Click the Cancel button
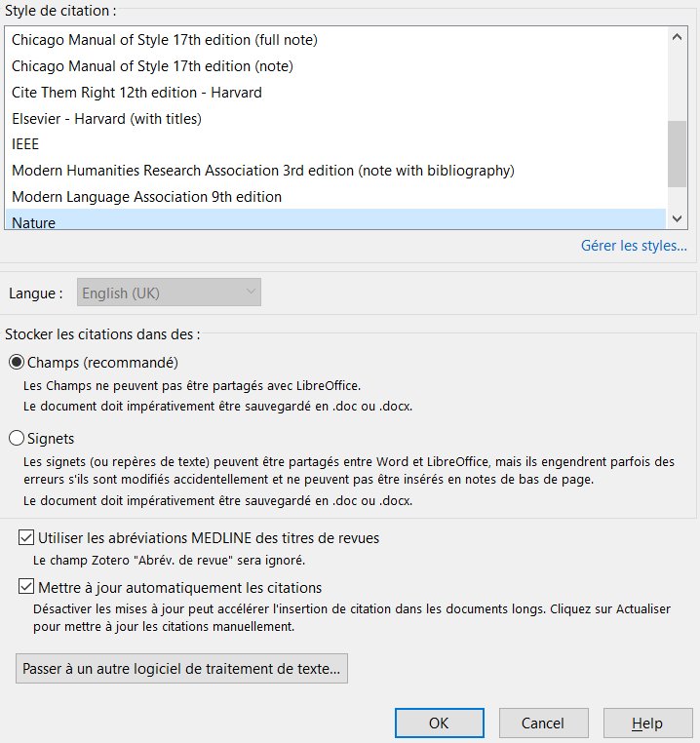This screenshot has height=743, width=700. click(543, 723)
